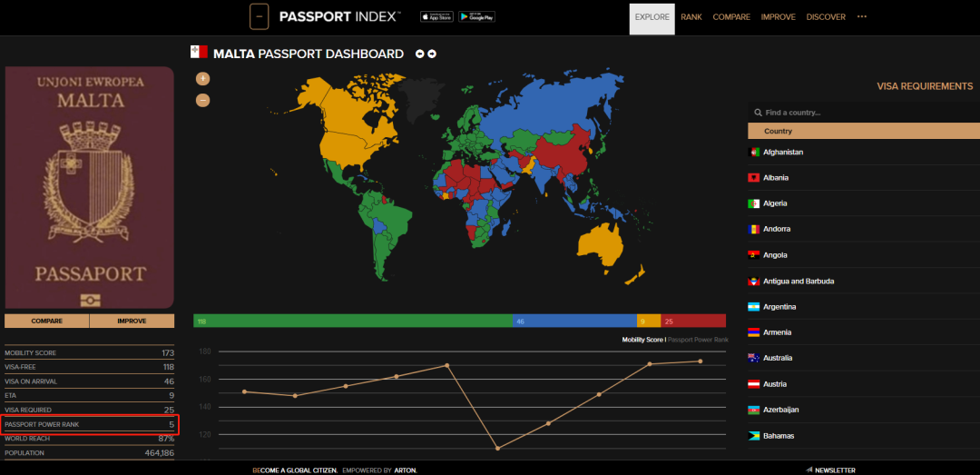Click the MOBILITY SCORE stat row
The height and width of the screenshot is (475, 980).
(89, 353)
